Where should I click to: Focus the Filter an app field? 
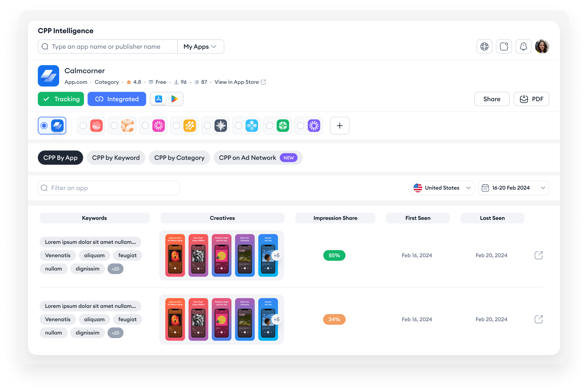coord(109,188)
